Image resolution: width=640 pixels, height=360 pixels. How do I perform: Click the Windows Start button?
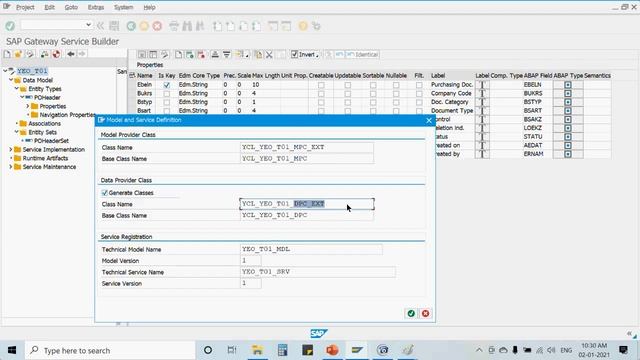point(12,350)
